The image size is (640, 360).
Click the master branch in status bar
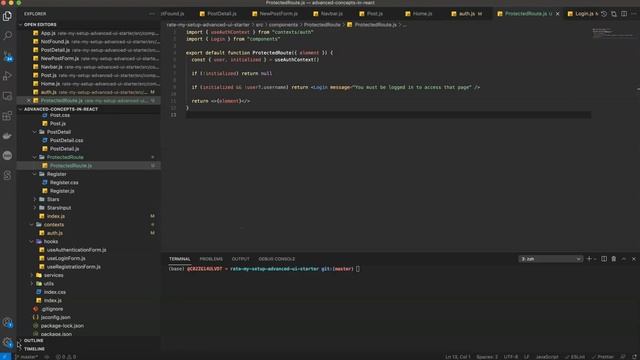tap(26, 357)
